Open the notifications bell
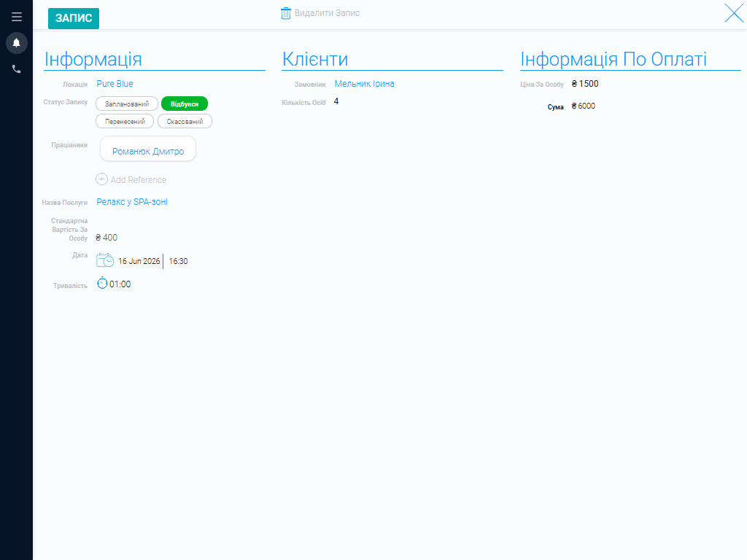Image resolution: width=747 pixels, height=560 pixels. tap(16, 43)
